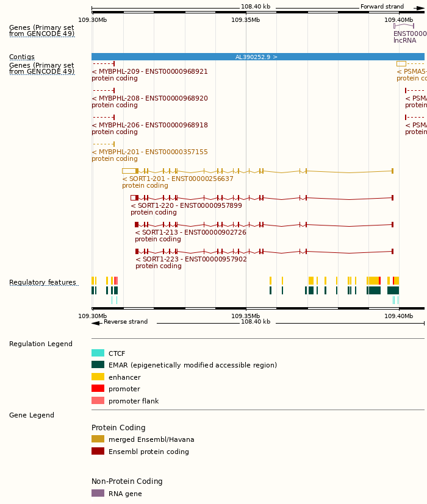Select the SORT1-223 ENST00000957902 transcript label
Image resolution: width=427 pixels, height=504 pixels.
191,260
